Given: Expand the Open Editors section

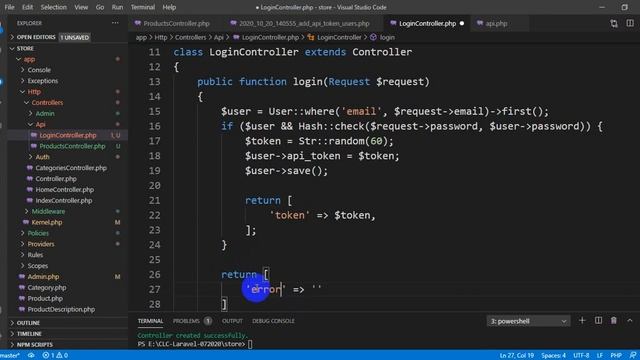Looking at the screenshot, I should 36,37.
